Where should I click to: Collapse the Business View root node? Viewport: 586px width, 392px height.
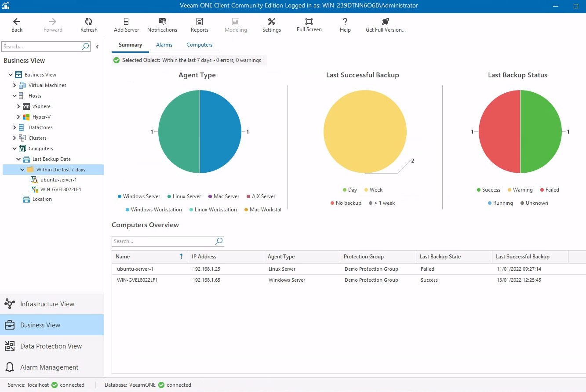pos(11,75)
